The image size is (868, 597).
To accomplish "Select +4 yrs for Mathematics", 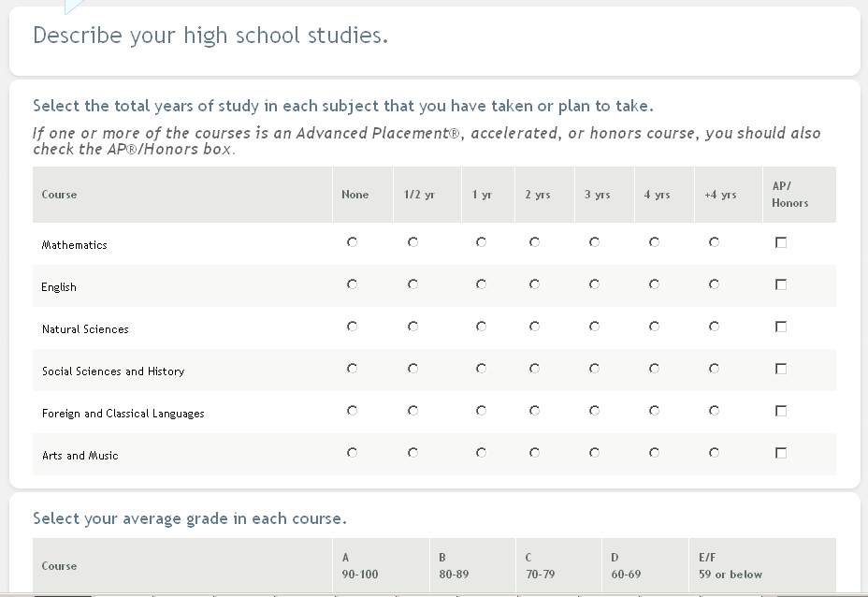I will pyautogui.click(x=714, y=242).
